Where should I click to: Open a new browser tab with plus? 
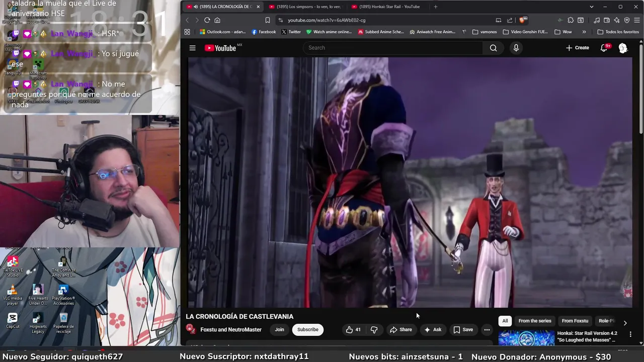tap(435, 7)
